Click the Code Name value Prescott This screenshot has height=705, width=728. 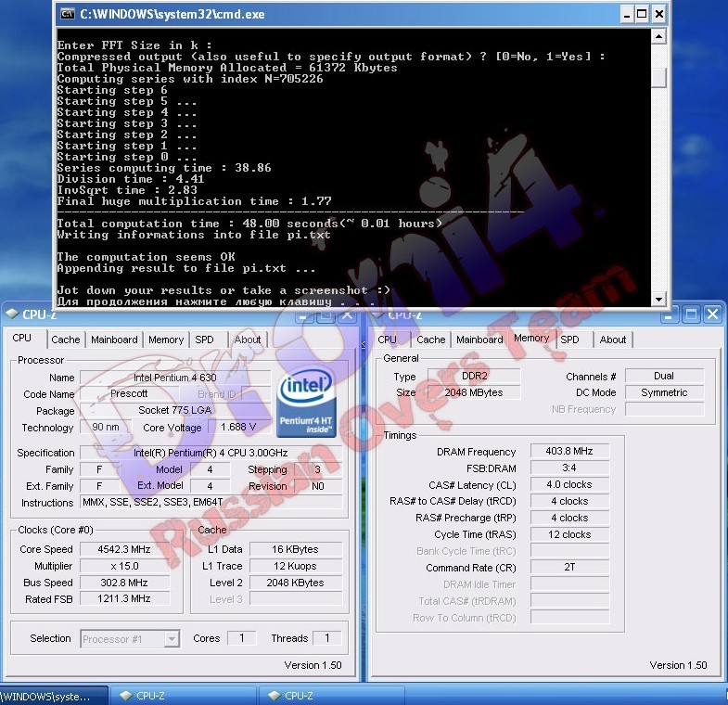pyautogui.click(x=129, y=394)
